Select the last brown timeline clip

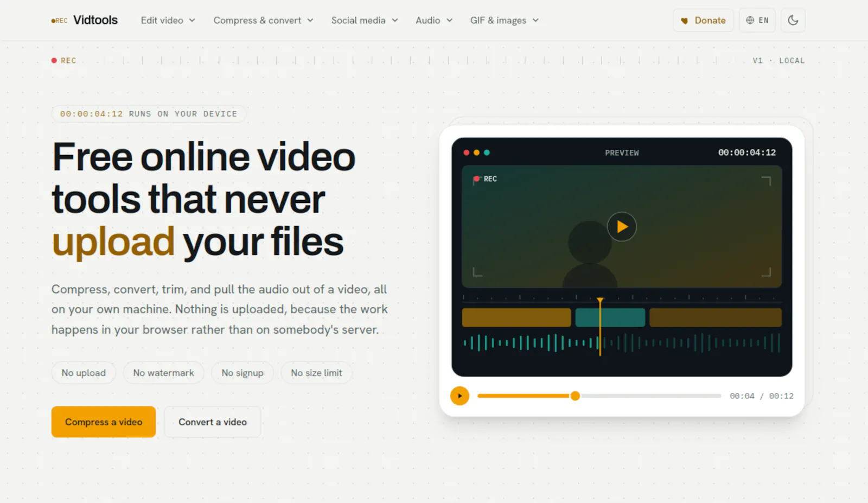[716, 317]
